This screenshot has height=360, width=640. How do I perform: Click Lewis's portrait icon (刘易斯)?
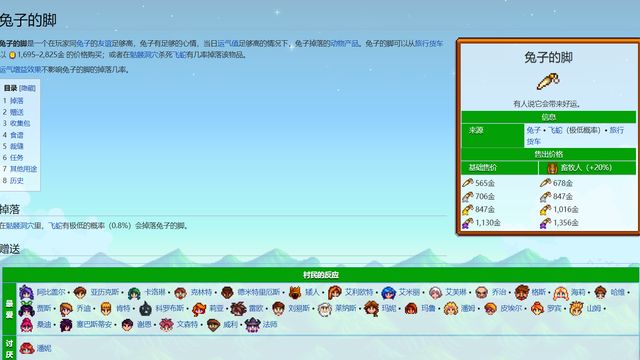pos(278,309)
